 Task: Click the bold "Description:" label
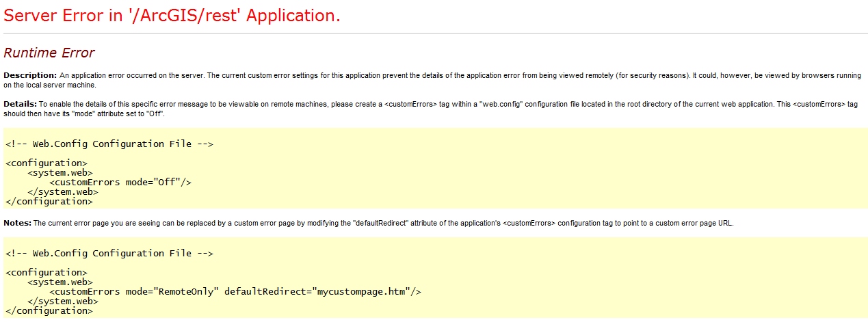(30, 75)
